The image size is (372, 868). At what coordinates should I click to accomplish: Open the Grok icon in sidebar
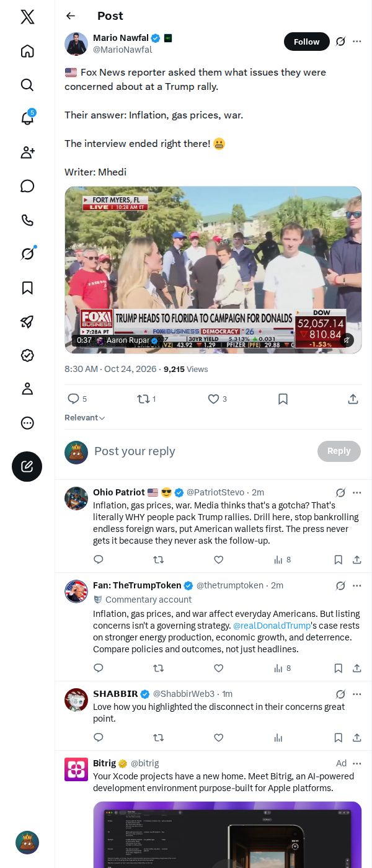pos(27,254)
